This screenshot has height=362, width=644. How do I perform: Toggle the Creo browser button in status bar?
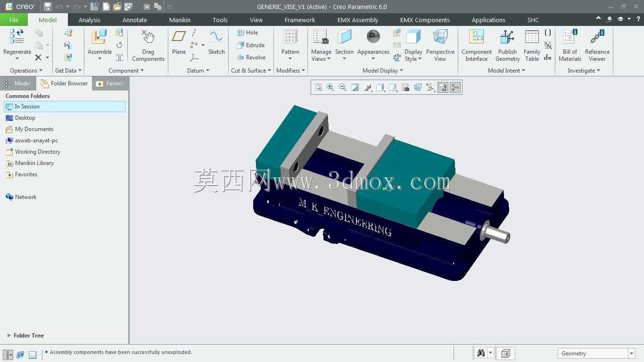[20, 354]
